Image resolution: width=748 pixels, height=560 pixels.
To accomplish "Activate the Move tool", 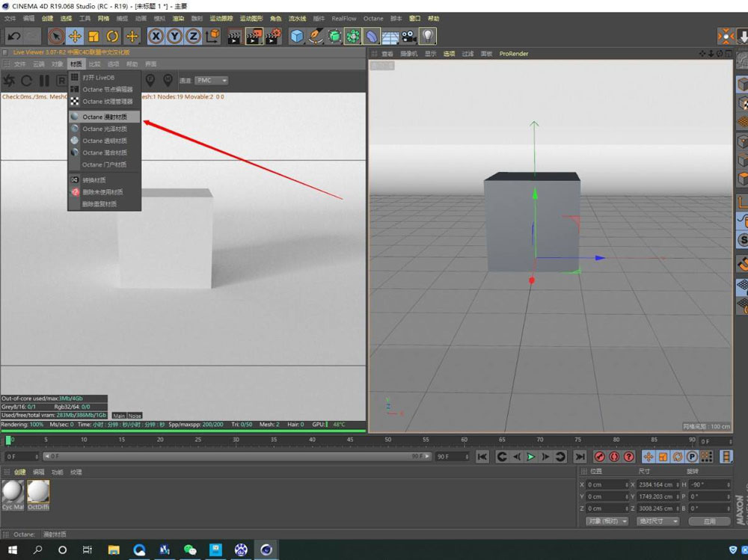I will (x=75, y=36).
